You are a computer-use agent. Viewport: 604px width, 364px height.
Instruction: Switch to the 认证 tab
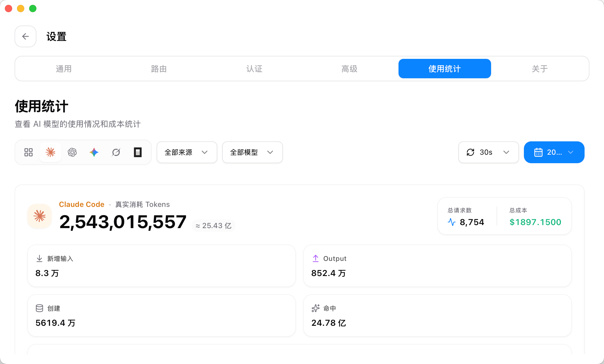click(x=254, y=69)
